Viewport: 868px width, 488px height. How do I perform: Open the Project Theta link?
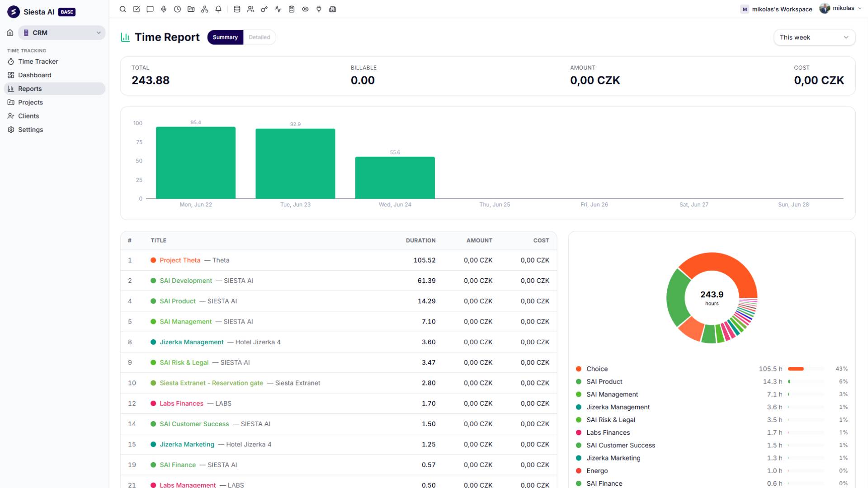click(x=180, y=260)
